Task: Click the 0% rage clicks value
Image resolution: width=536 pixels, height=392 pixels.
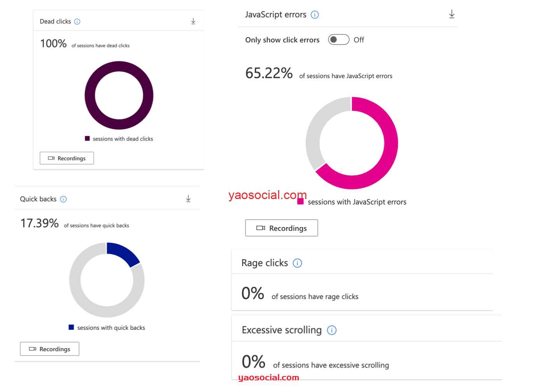Action: coord(252,293)
